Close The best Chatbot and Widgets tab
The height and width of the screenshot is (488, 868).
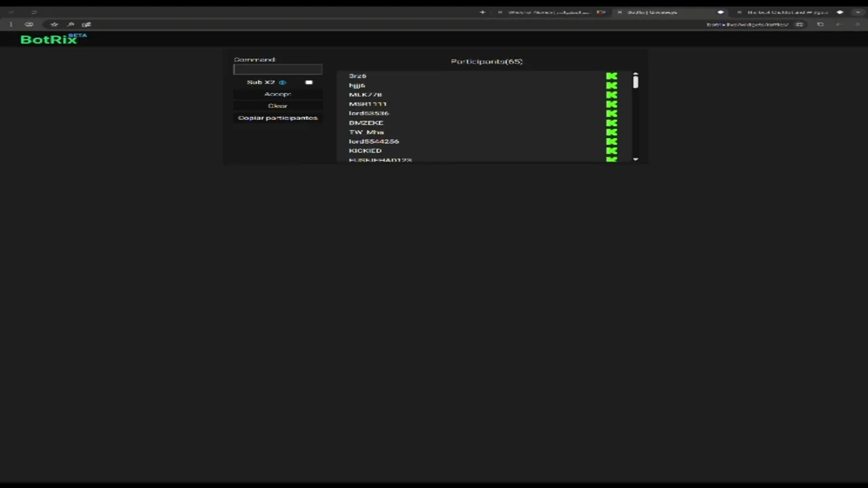(x=739, y=12)
